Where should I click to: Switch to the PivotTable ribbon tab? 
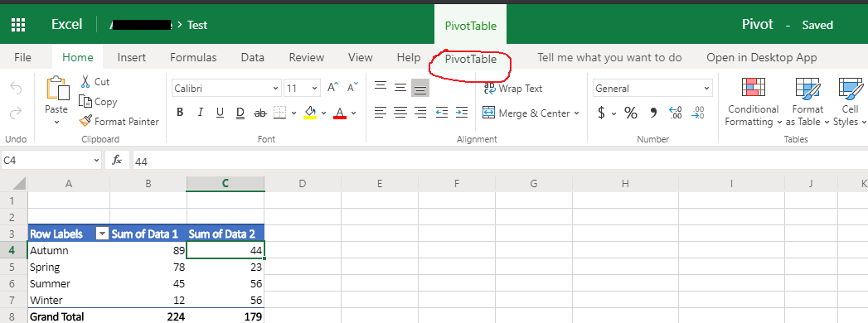click(x=471, y=59)
